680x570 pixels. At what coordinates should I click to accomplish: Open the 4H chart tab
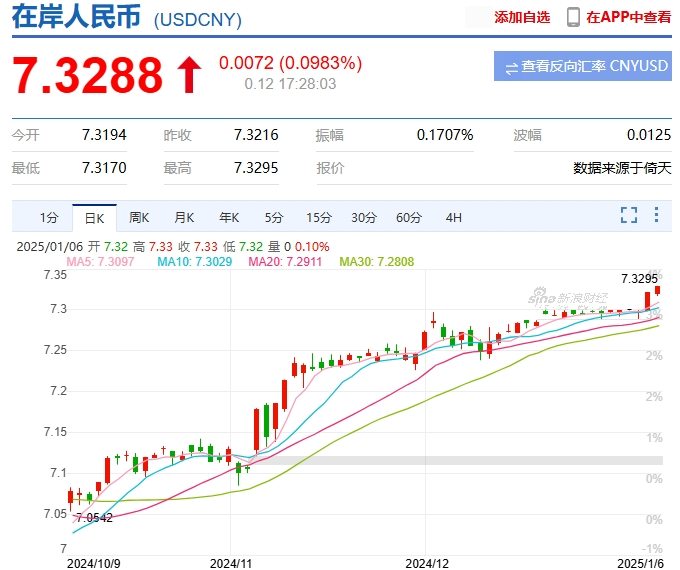point(454,217)
